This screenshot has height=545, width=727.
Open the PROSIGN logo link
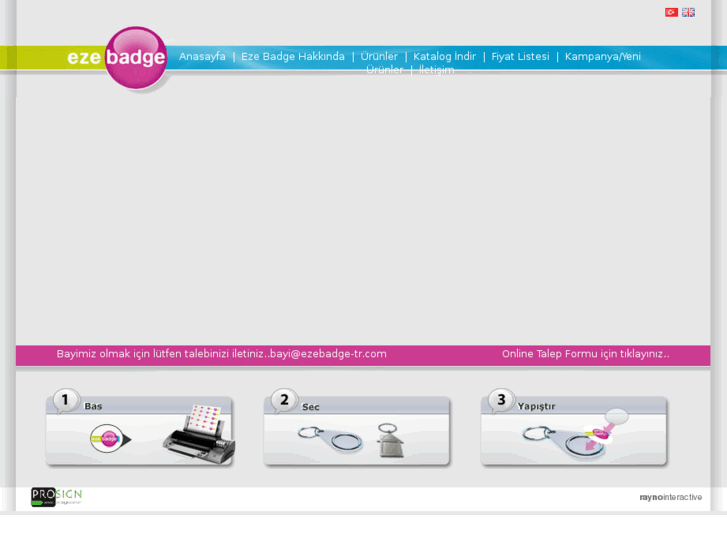(57, 497)
